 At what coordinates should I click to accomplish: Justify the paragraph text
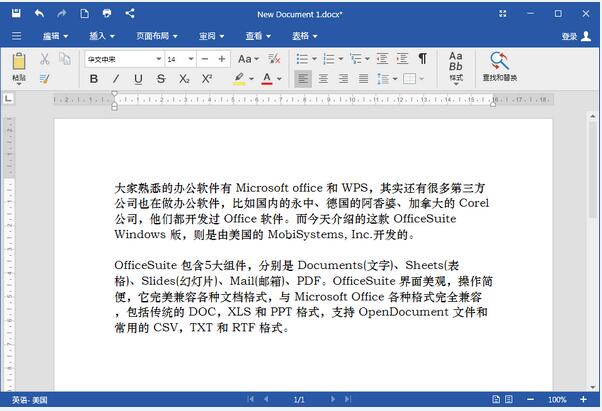[x=363, y=79]
